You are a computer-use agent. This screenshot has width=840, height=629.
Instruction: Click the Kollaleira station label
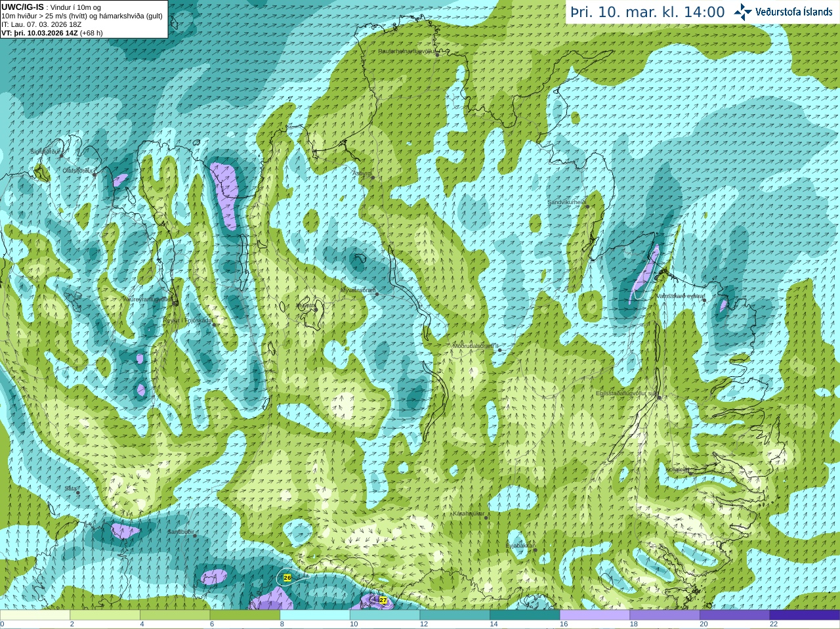[x=678, y=469]
